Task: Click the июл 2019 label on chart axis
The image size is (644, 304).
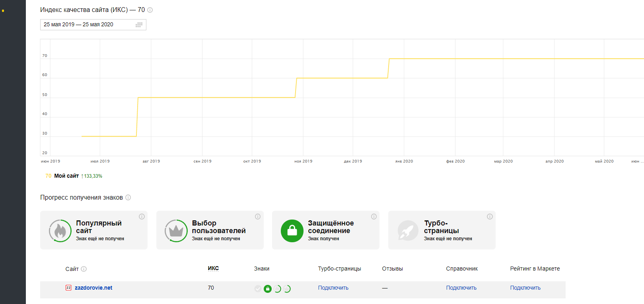Action: coord(100,161)
